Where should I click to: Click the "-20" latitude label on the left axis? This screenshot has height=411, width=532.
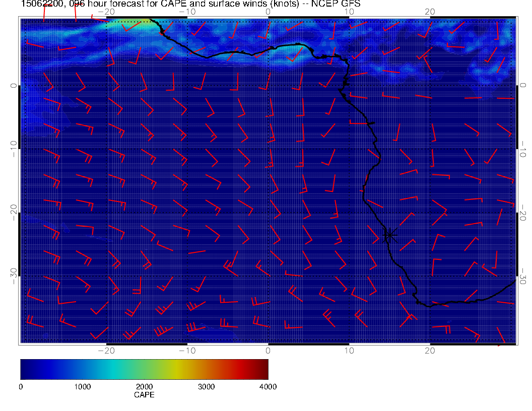click(14, 213)
